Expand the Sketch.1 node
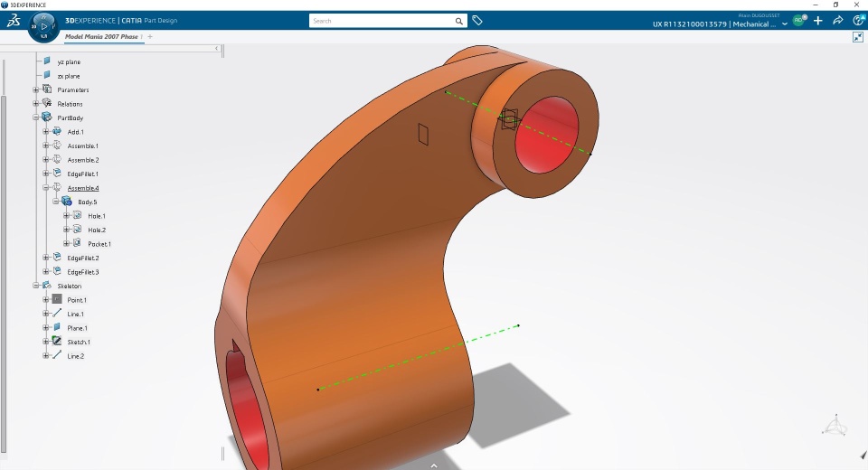Screen dimensions: 868x470 point(46,342)
